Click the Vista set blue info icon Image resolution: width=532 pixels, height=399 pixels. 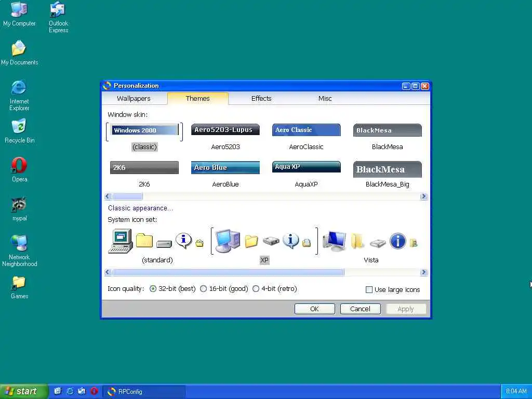click(397, 241)
